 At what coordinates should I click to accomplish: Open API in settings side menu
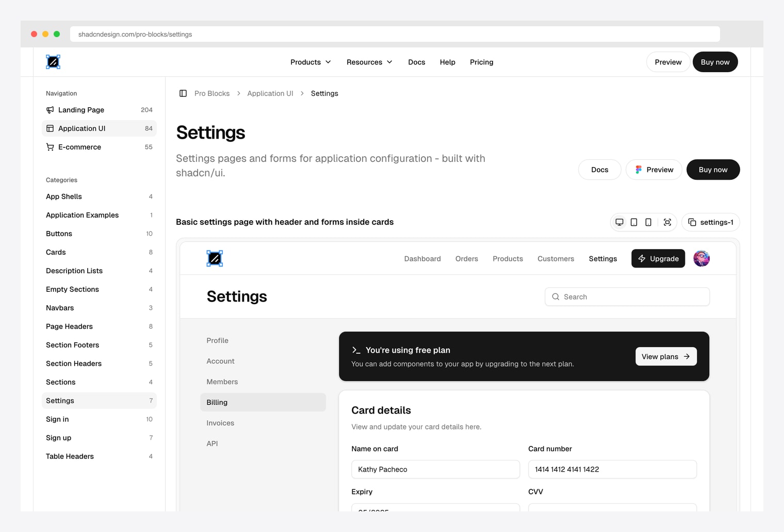pyautogui.click(x=263, y=443)
